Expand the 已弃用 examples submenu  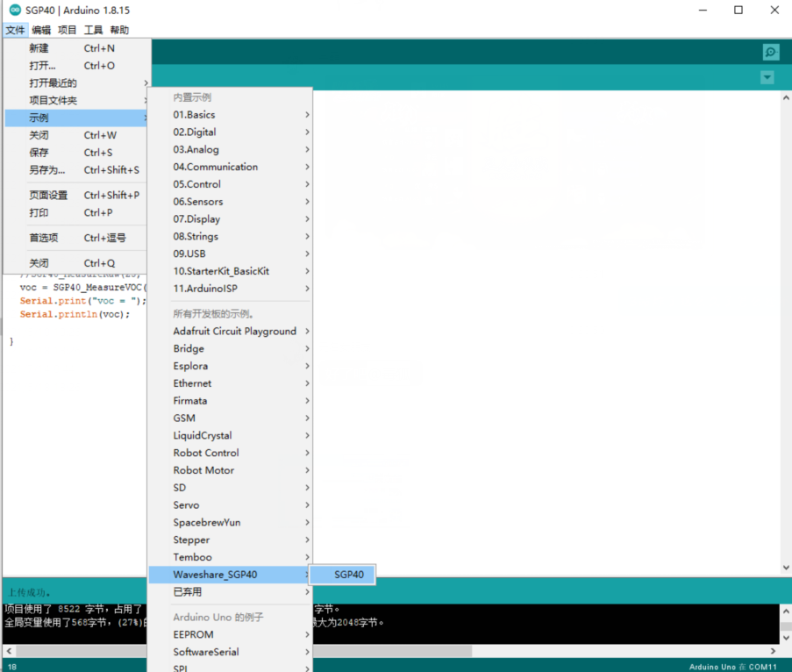[231, 591]
